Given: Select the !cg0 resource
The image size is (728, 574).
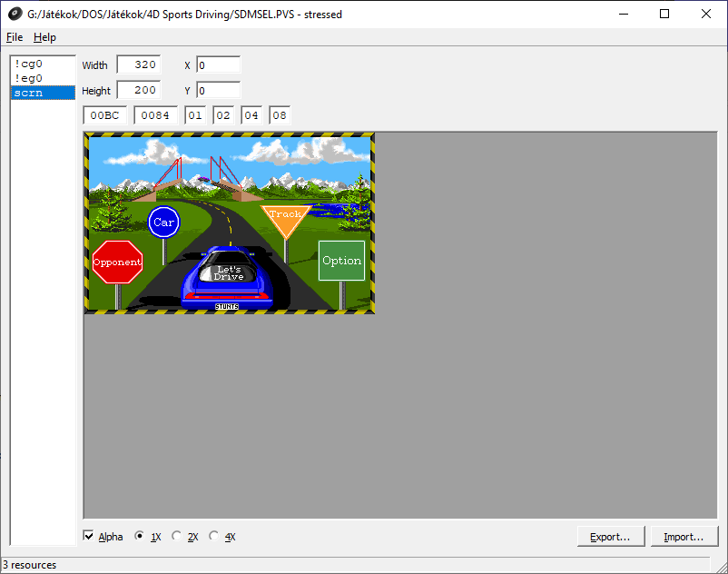Looking at the screenshot, I should click(x=43, y=64).
